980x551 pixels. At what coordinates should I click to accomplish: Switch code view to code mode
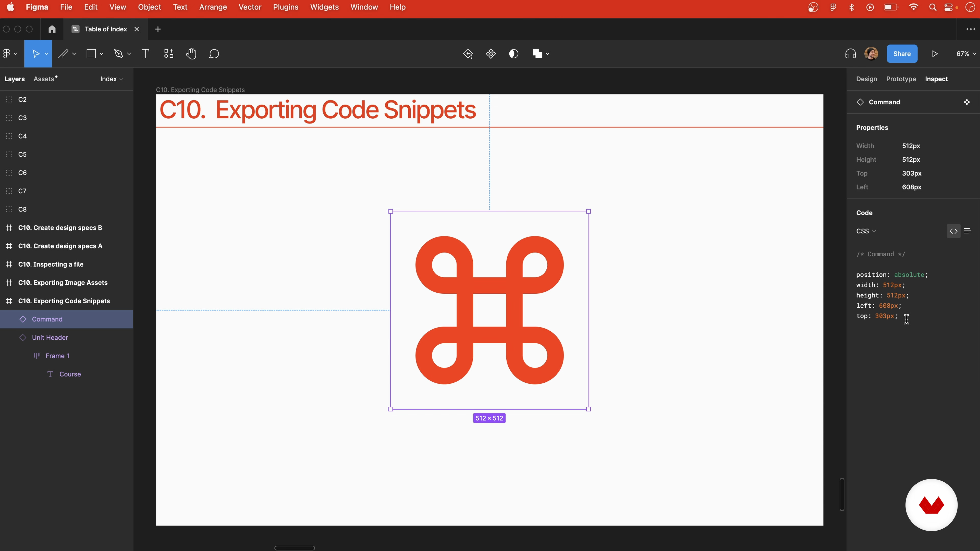953,231
